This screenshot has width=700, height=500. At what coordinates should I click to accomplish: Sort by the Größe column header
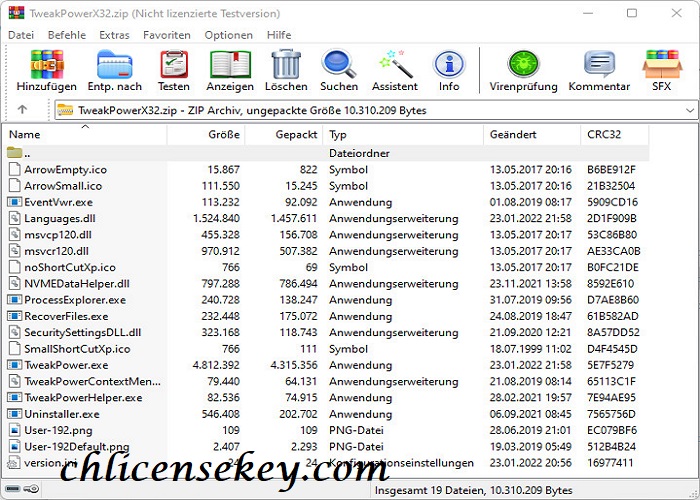pos(206,134)
